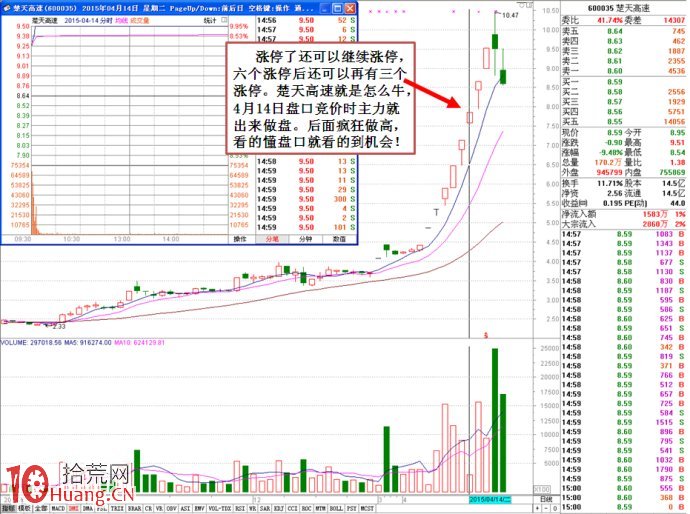690x514 pixels.
Task: Click the 委比 41.74% value
Action: 610,20
